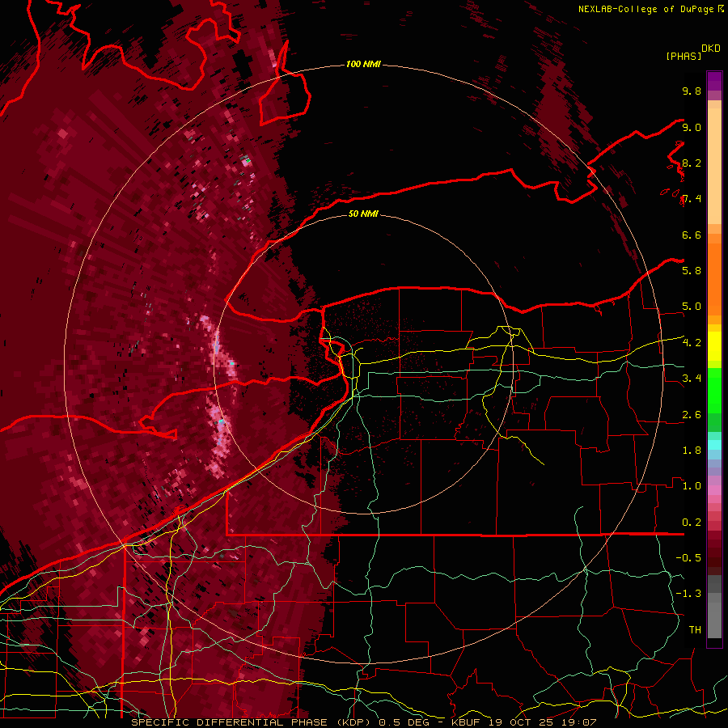Screen dimensions: 728x728
Task: Pick the purple segment atop the color bar
Action: click(x=714, y=81)
